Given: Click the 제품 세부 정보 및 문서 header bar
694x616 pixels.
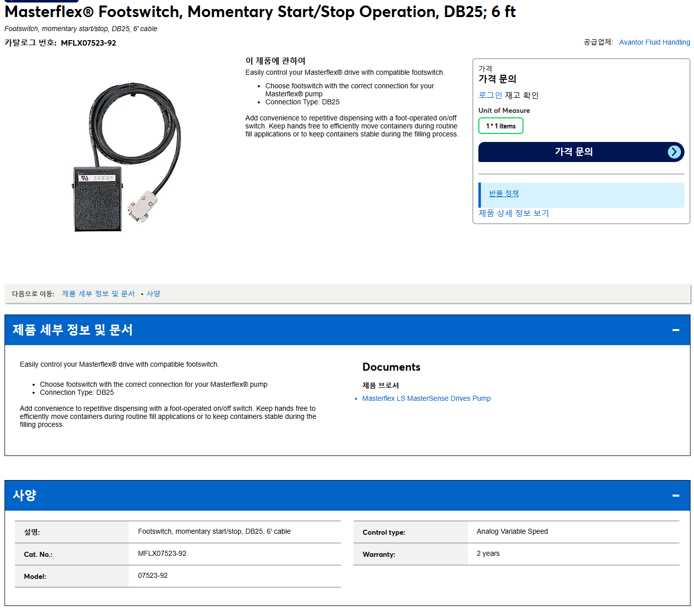Looking at the screenshot, I should click(x=347, y=330).
